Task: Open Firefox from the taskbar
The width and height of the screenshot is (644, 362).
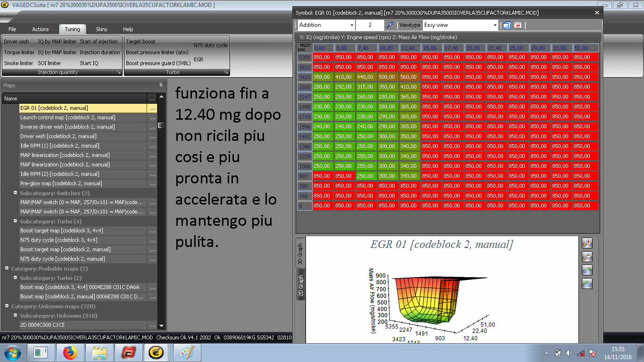Action: 70,353
